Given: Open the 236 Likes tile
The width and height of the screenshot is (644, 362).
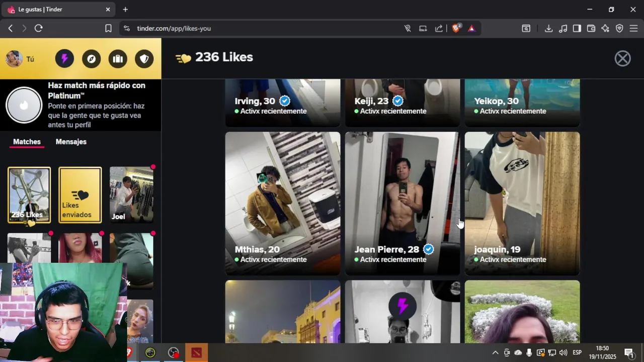Looking at the screenshot, I should 29,195.
